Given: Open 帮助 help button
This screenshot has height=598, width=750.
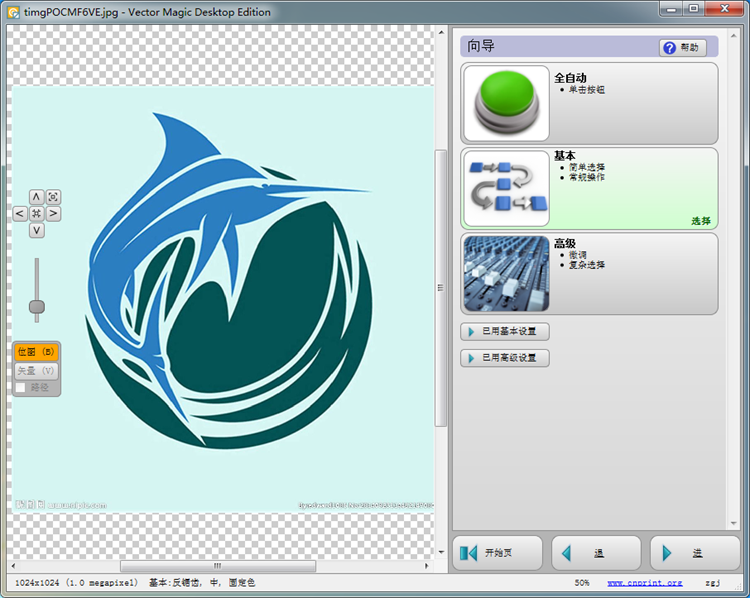Looking at the screenshot, I should (x=683, y=47).
